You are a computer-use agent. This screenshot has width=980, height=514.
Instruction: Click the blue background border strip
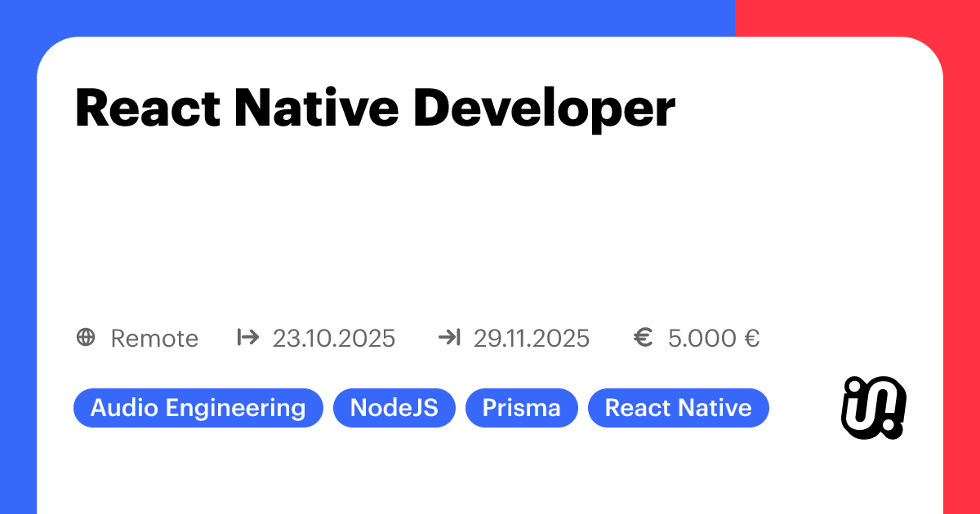tap(18, 257)
